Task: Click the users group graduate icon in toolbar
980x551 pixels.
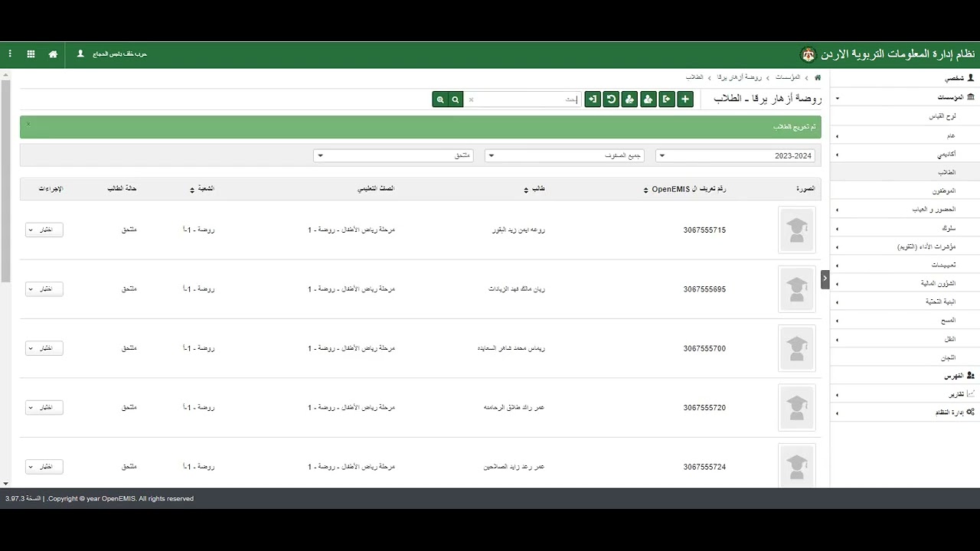Action: (629, 99)
